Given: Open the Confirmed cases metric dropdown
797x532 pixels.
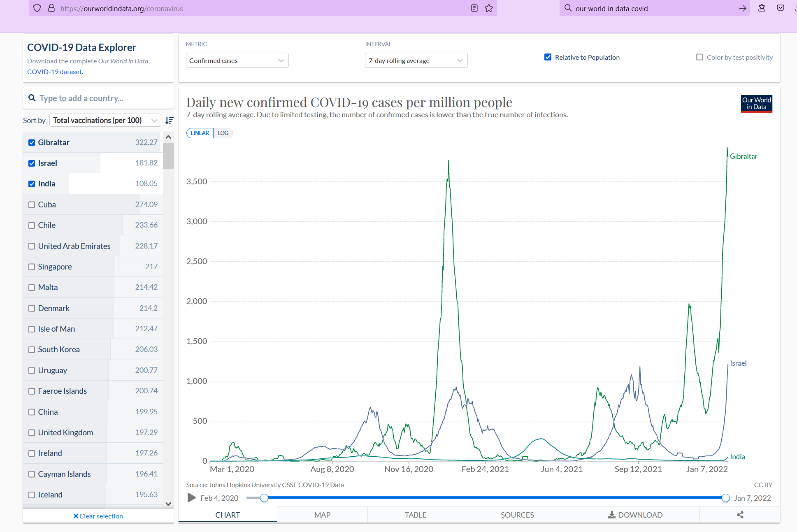Looking at the screenshot, I should pyautogui.click(x=237, y=60).
